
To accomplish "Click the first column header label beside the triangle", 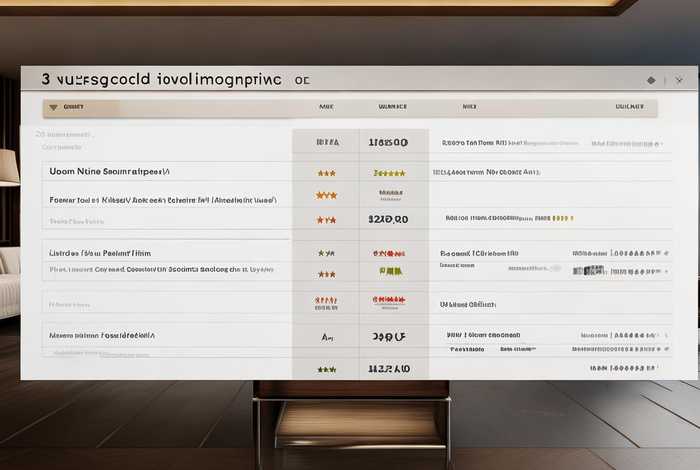I will pos(73,106).
